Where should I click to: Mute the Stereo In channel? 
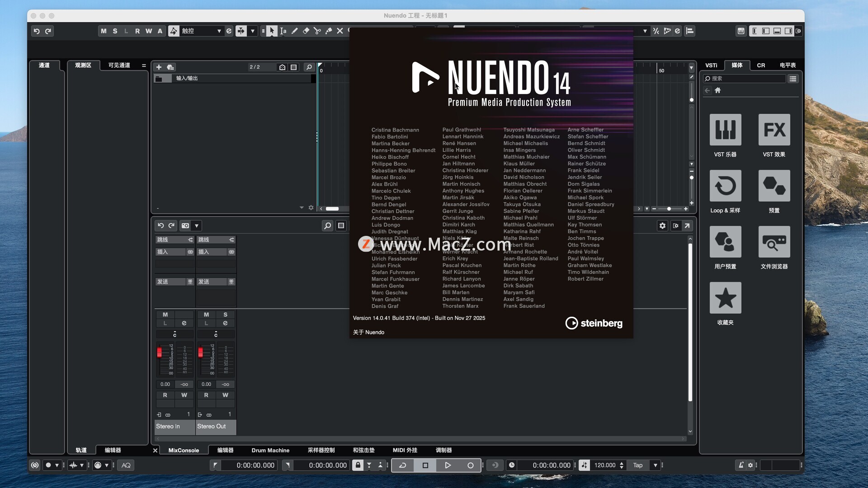165,314
